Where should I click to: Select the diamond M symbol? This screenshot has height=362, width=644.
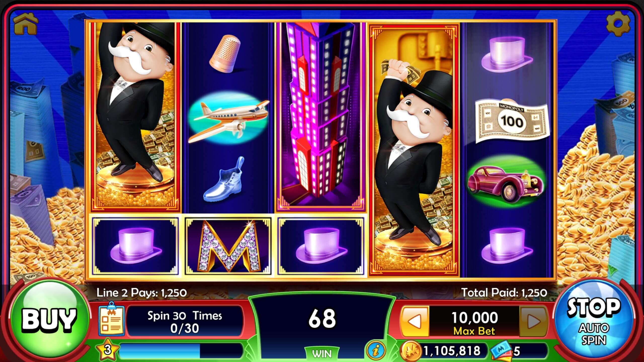pos(228,246)
